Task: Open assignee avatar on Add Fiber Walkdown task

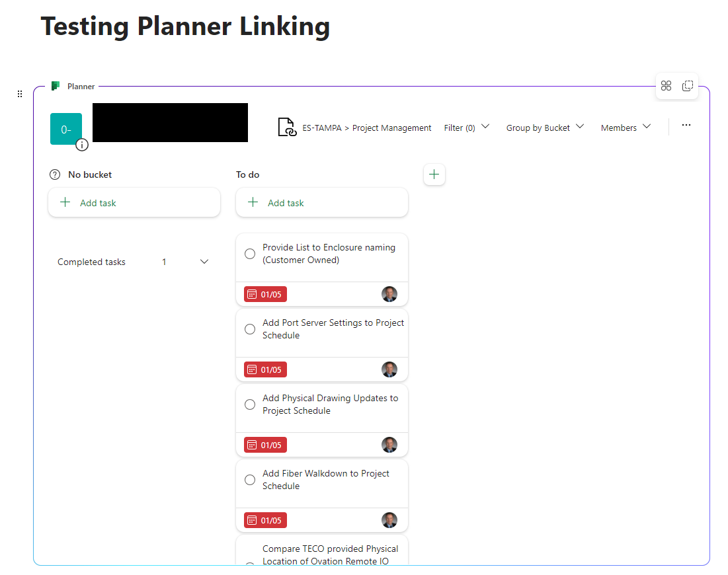Action: point(389,520)
